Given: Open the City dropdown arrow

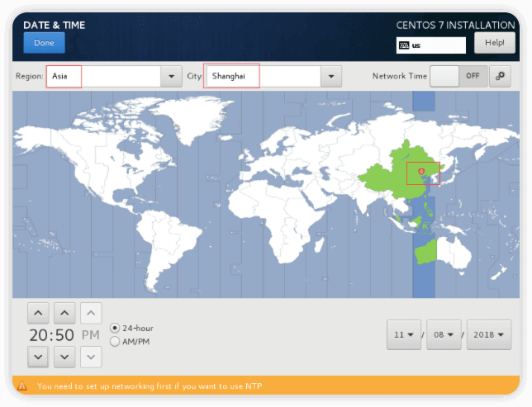Looking at the screenshot, I should click(331, 76).
